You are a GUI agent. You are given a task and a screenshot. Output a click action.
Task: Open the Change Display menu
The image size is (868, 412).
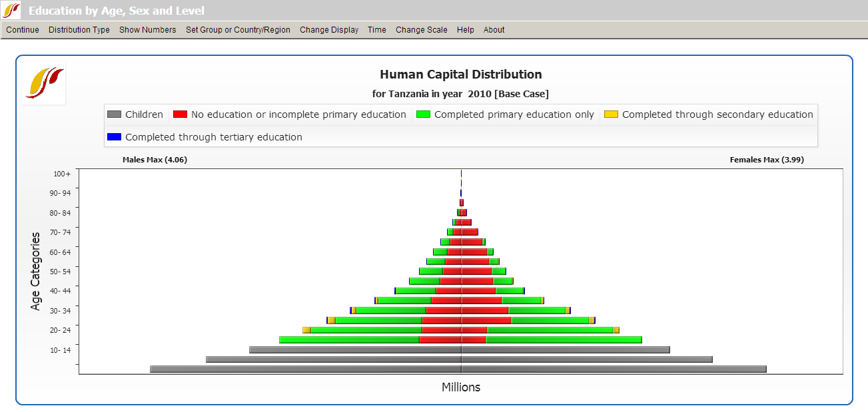tap(329, 30)
